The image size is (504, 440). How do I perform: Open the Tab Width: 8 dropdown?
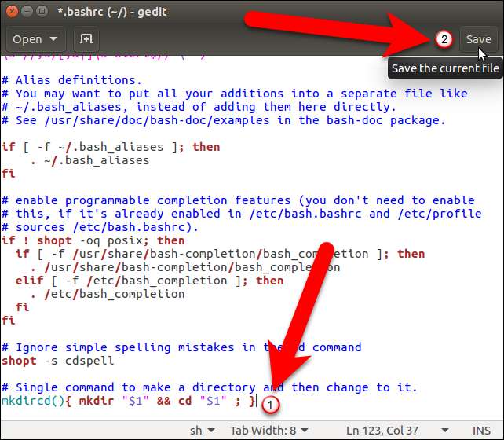[269, 431]
